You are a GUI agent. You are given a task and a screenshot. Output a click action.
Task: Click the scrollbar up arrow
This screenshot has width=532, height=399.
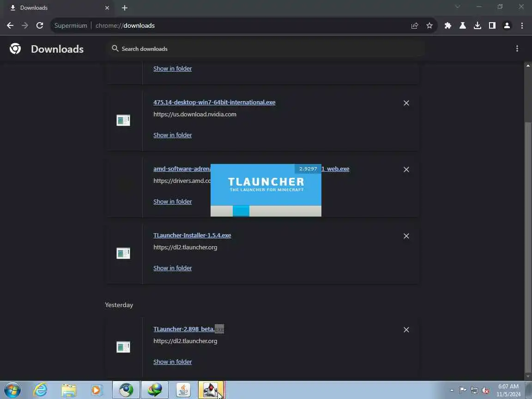(x=528, y=66)
